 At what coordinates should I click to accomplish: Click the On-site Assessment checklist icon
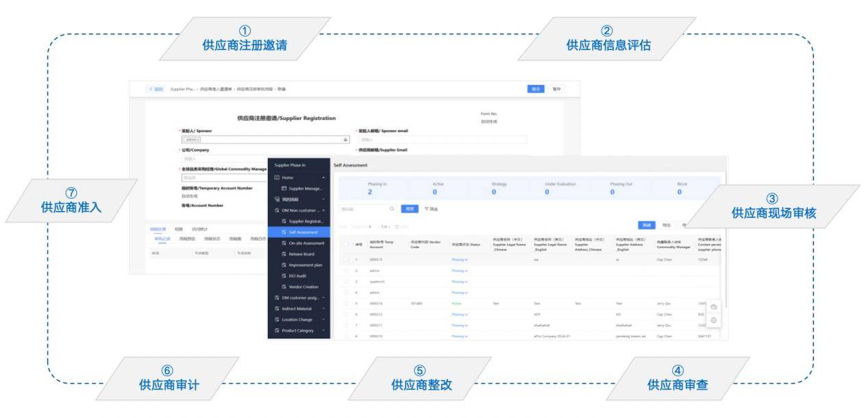click(284, 243)
